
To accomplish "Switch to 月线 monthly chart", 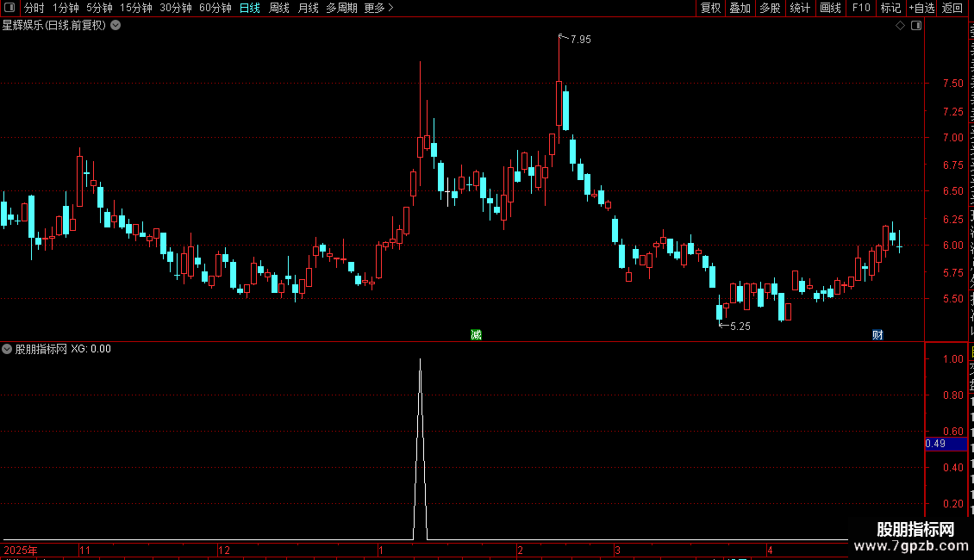I will [308, 8].
